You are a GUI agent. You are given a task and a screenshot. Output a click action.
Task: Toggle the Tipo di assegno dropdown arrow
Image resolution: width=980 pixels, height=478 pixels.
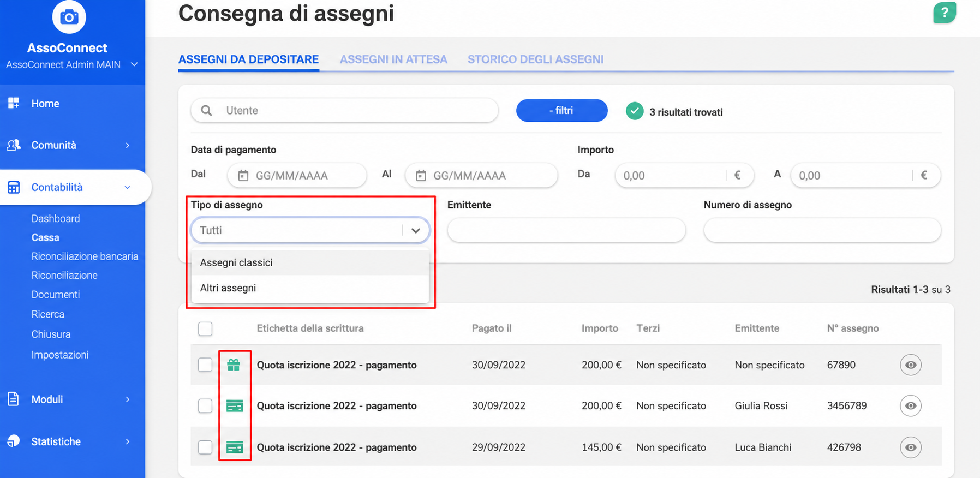(x=416, y=230)
